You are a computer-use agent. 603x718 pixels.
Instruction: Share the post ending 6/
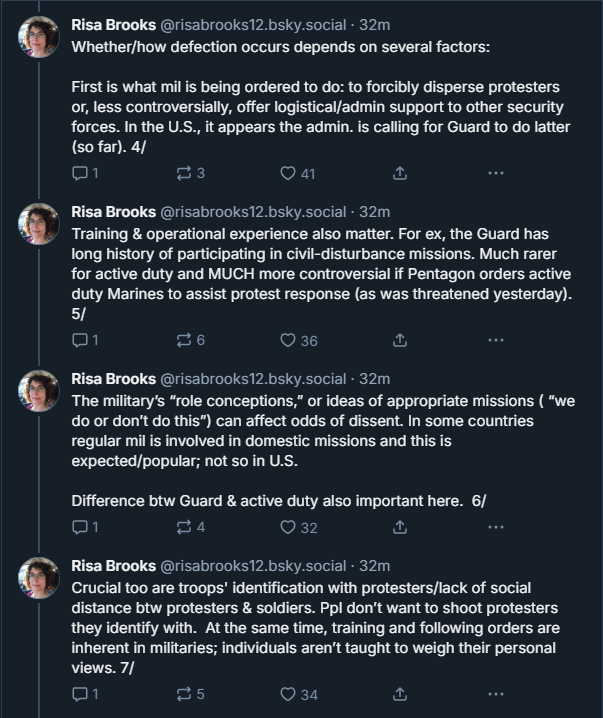point(400,527)
